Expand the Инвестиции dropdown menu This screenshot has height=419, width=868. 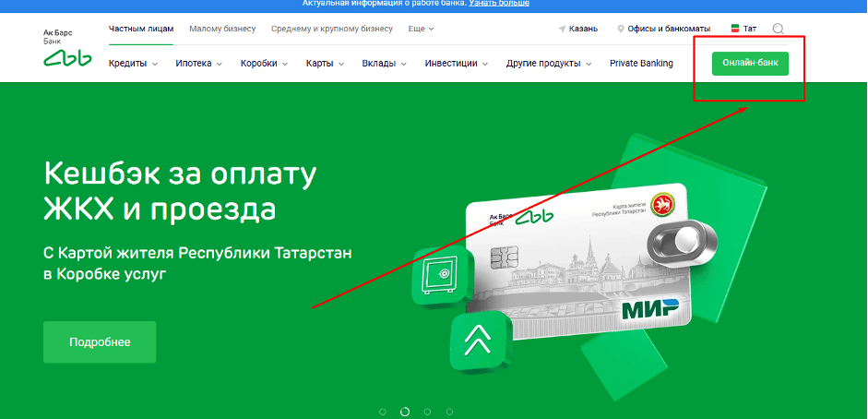click(457, 63)
